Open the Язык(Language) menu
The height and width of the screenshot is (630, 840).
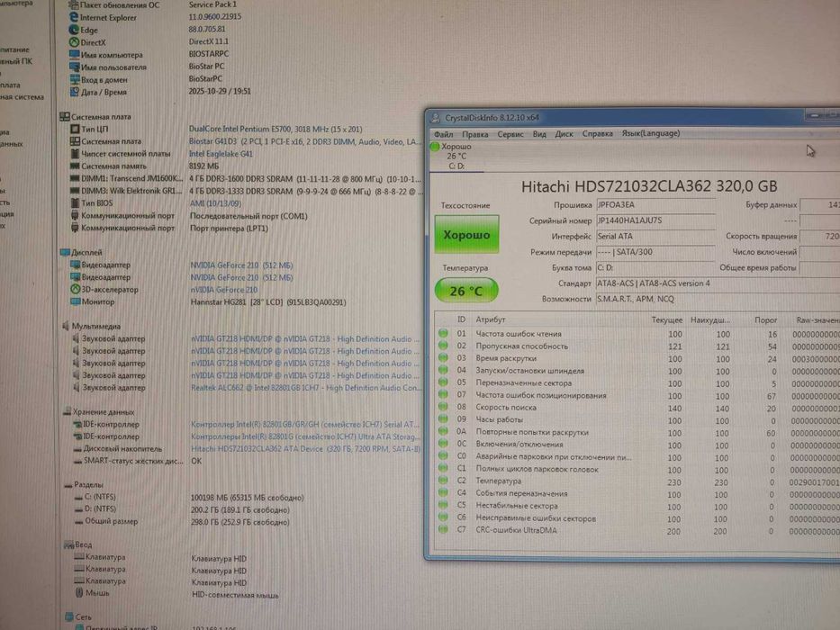[x=650, y=133]
